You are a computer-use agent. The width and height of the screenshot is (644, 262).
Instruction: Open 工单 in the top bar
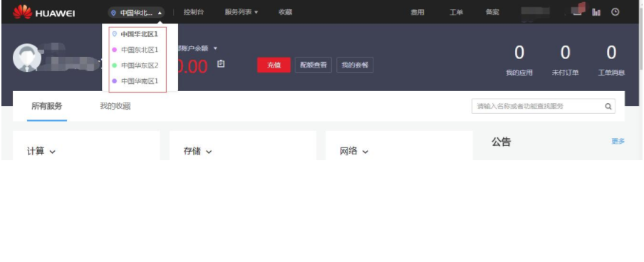[x=457, y=12]
